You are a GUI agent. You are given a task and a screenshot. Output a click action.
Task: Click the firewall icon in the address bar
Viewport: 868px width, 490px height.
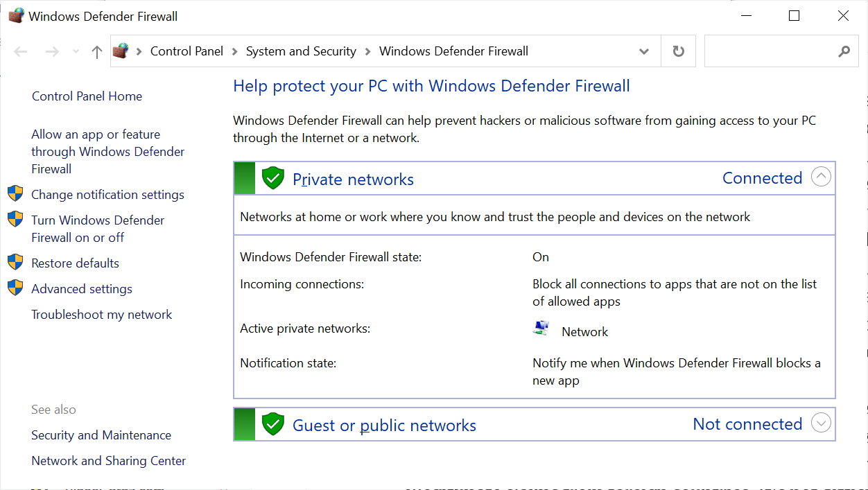click(x=121, y=51)
